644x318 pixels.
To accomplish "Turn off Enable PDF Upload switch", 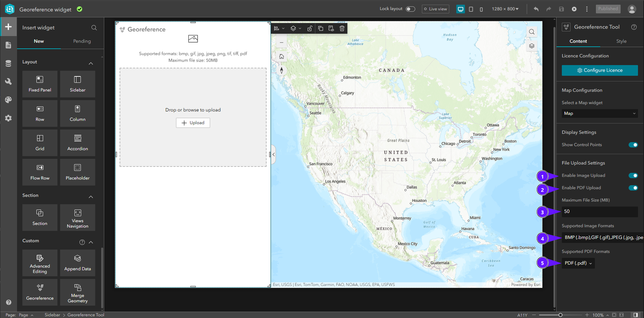I will pos(633,188).
